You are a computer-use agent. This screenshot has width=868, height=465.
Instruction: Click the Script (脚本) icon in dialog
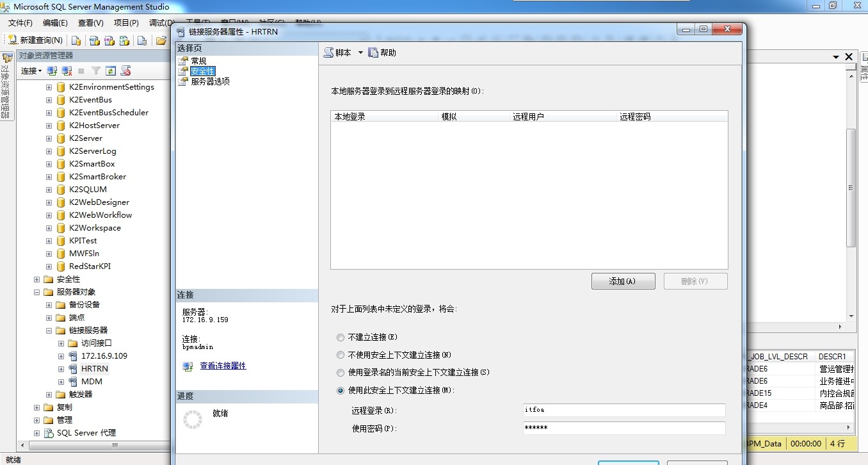tap(328, 53)
